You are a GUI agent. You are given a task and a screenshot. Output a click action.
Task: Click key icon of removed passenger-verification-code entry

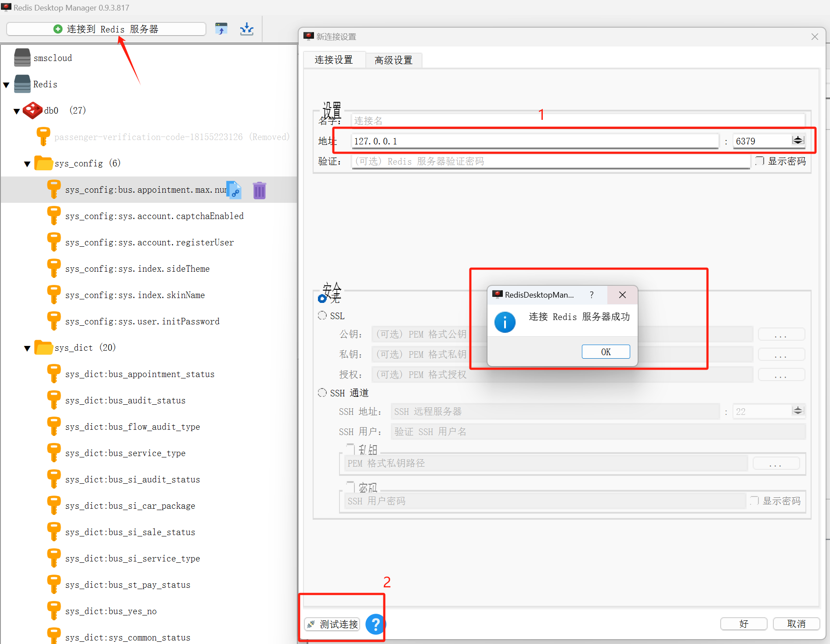[x=43, y=137]
